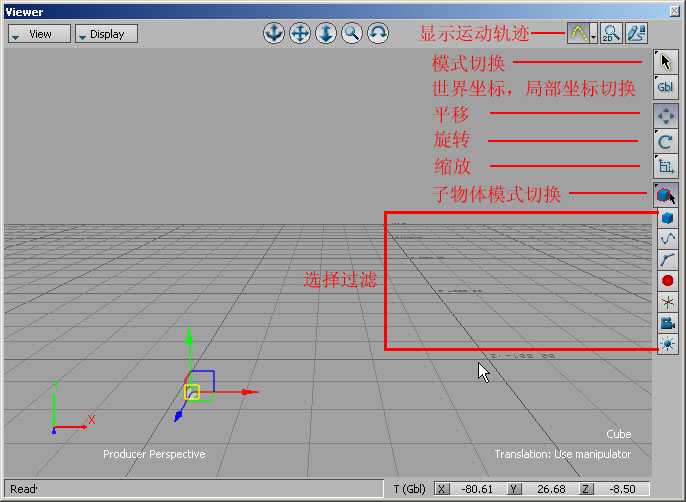
Task: Edit the X value field -80.61
Action: click(x=478, y=489)
